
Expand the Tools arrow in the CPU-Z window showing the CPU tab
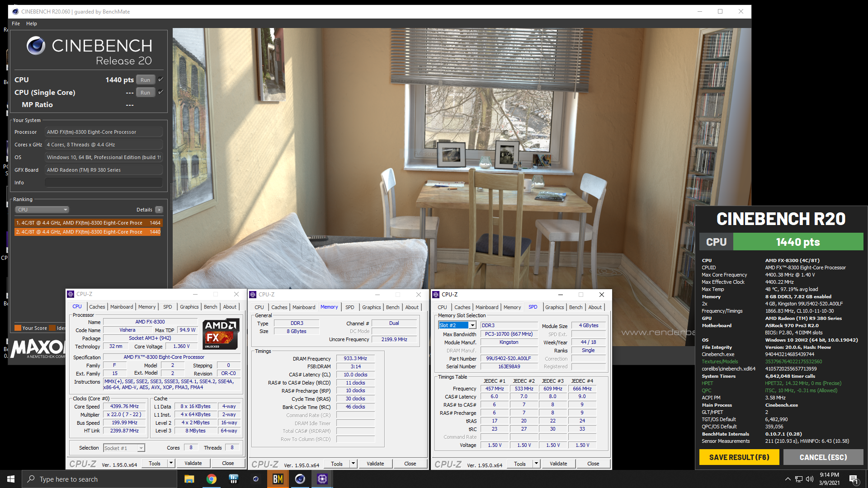pyautogui.click(x=171, y=463)
